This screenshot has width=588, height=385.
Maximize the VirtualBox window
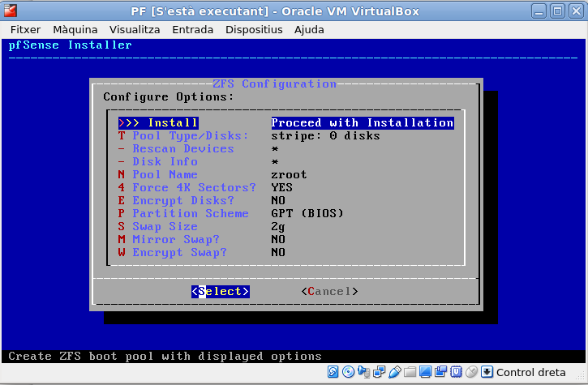click(557, 11)
